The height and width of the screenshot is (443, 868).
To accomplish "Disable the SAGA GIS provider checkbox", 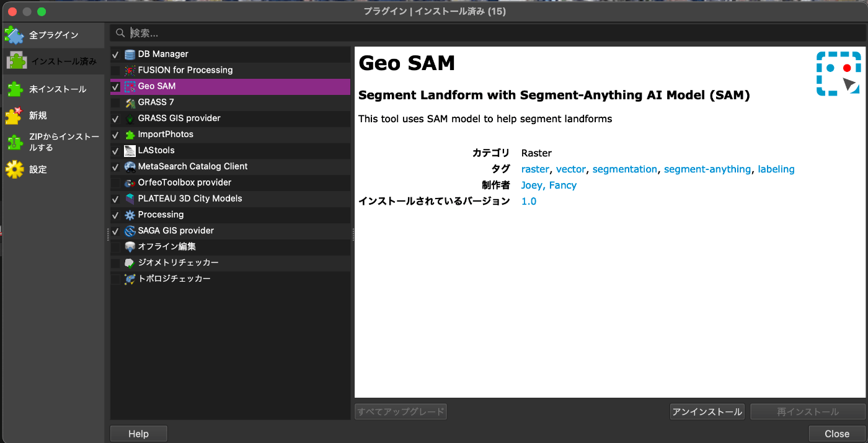I will [x=115, y=231].
